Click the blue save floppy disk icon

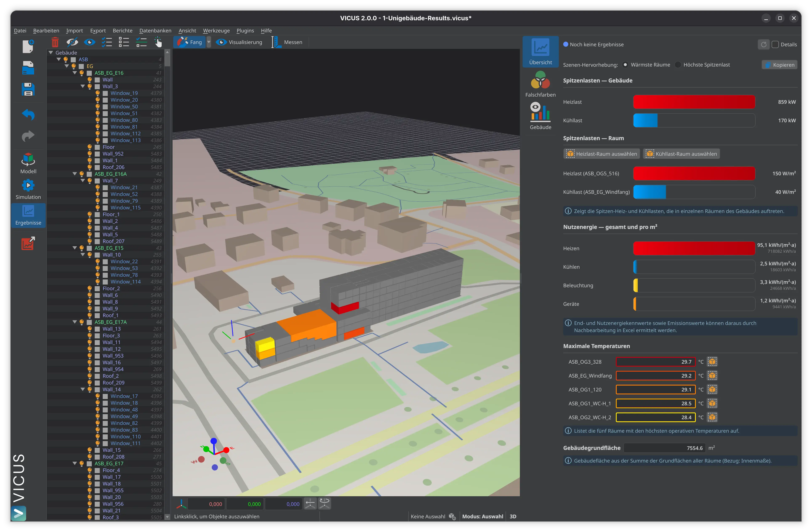point(28,89)
